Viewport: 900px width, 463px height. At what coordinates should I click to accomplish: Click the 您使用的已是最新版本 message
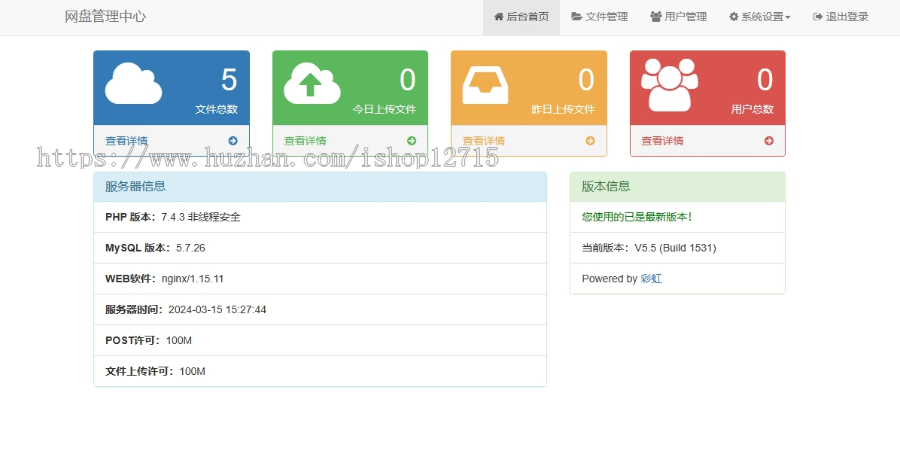pos(637,217)
